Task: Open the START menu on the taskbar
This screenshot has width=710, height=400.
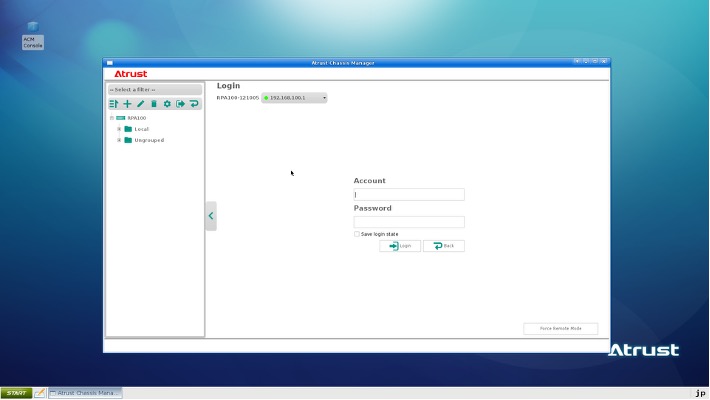Action: pos(16,393)
